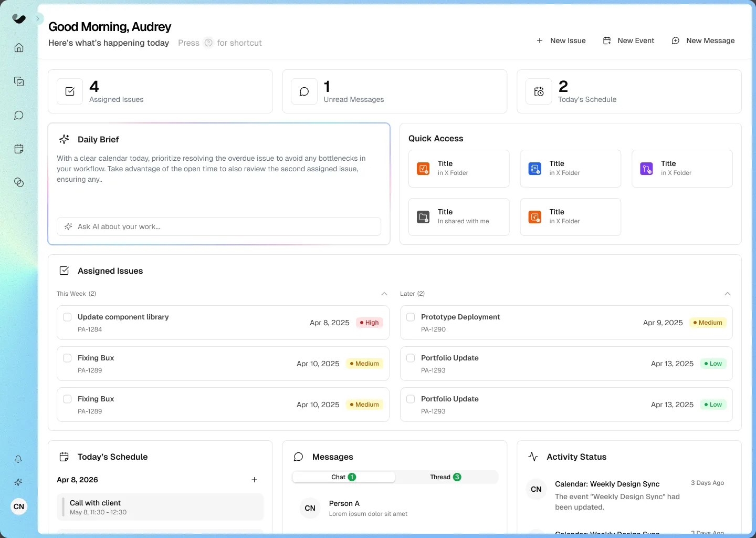
Task: Collapse the Later issues group
Action: (728, 294)
